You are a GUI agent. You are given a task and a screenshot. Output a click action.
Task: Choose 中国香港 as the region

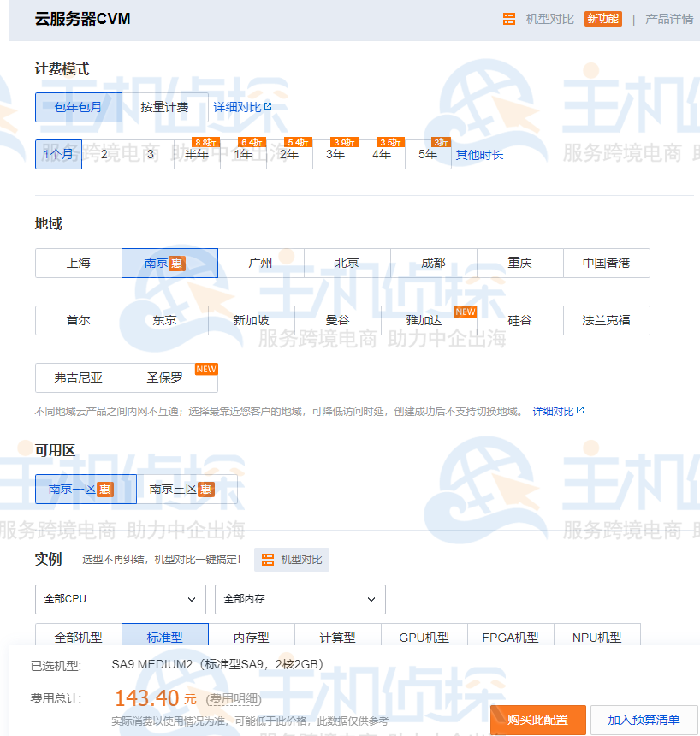607,263
